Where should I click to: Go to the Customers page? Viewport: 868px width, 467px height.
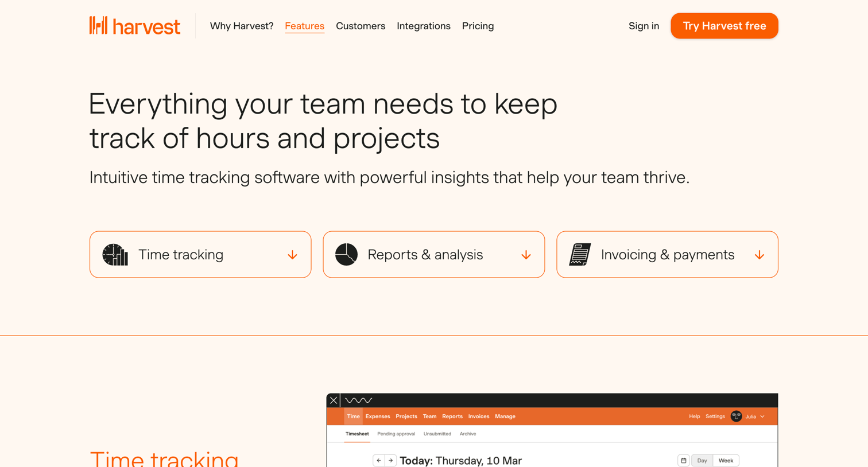(361, 26)
